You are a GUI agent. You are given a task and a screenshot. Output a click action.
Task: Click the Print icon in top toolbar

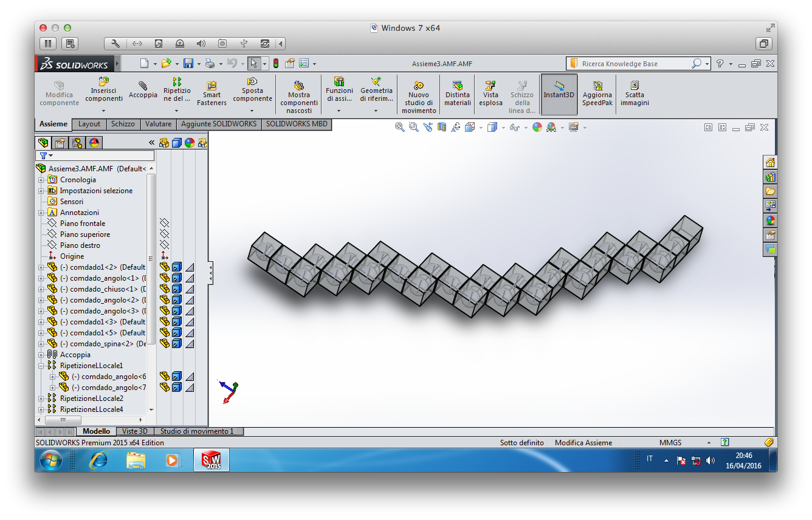pyautogui.click(x=210, y=63)
